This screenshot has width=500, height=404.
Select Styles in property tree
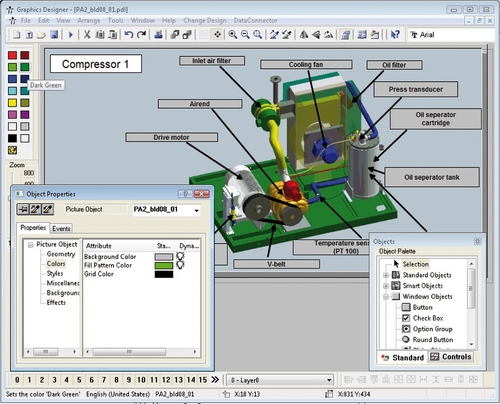pos(55,273)
